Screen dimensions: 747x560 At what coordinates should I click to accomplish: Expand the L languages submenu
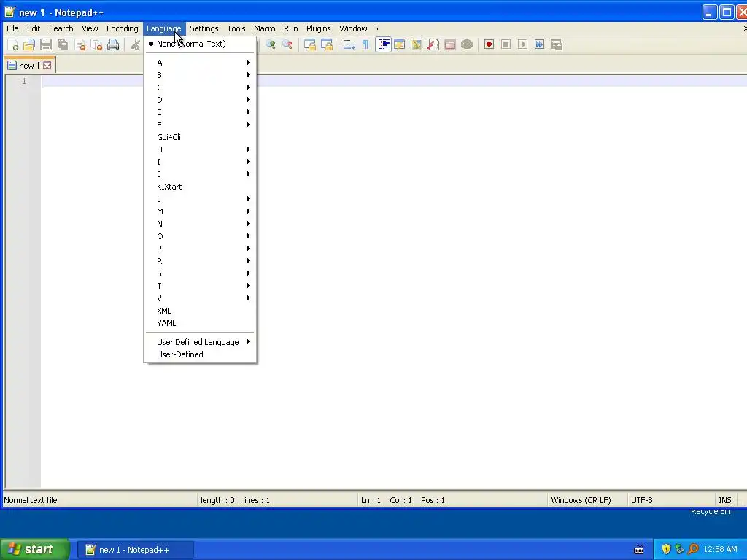200,199
